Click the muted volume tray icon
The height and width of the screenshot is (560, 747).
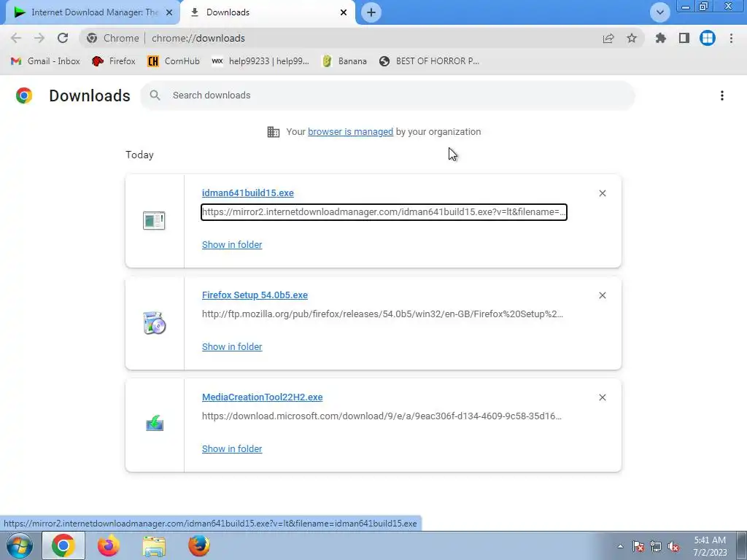pyautogui.click(x=673, y=546)
